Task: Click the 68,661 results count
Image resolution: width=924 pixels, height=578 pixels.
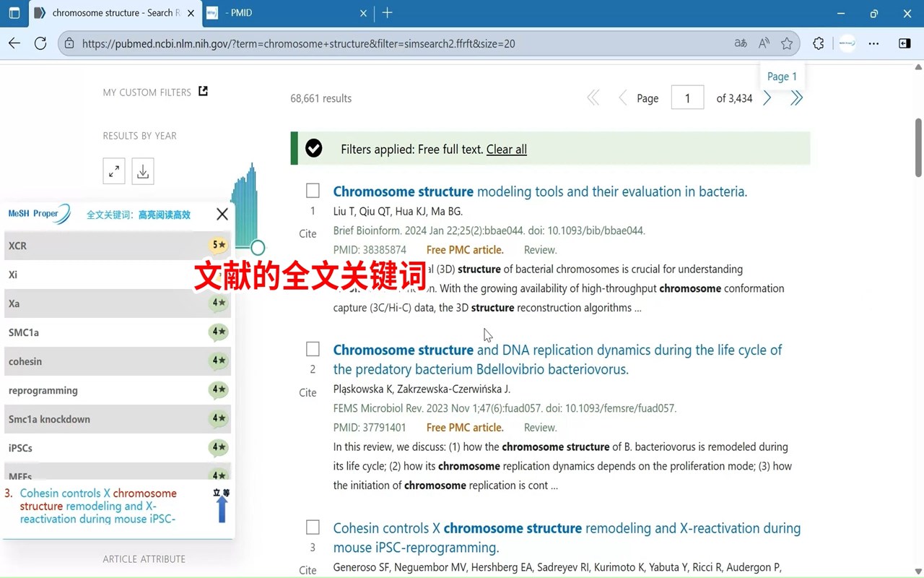Action: pyautogui.click(x=321, y=98)
